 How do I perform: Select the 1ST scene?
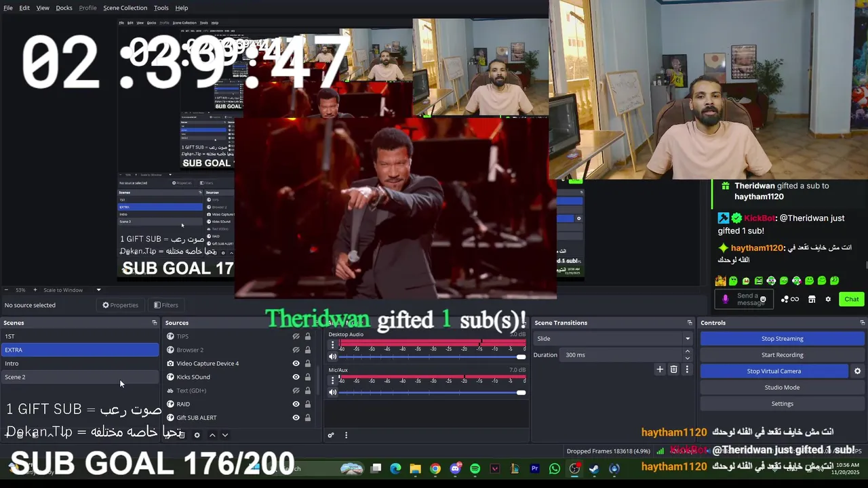pyautogui.click(x=80, y=336)
